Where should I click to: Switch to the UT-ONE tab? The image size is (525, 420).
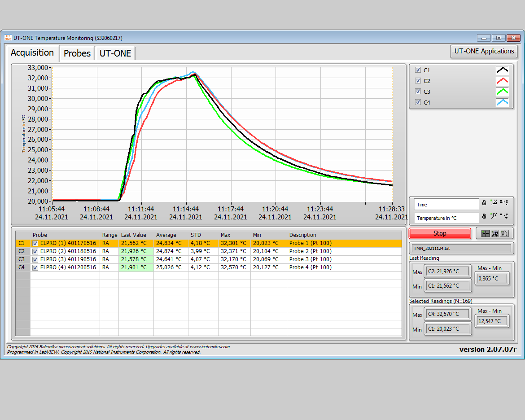(115, 53)
